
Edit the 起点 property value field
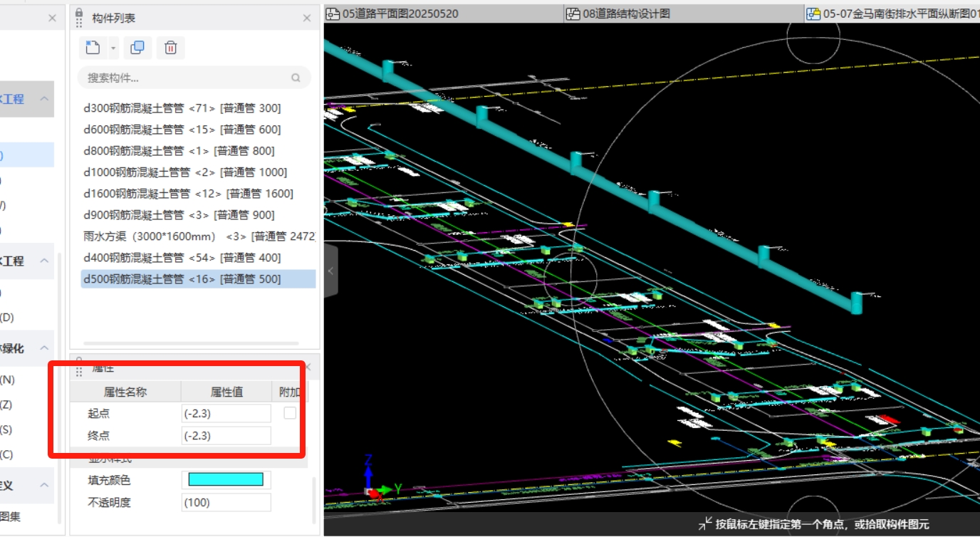pyautogui.click(x=226, y=414)
